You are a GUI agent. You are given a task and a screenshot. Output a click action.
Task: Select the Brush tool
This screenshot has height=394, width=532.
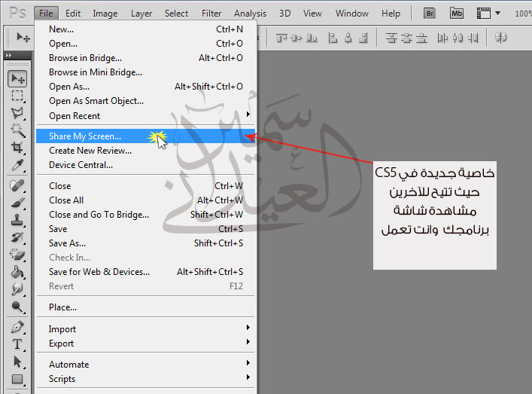(17, 203)
